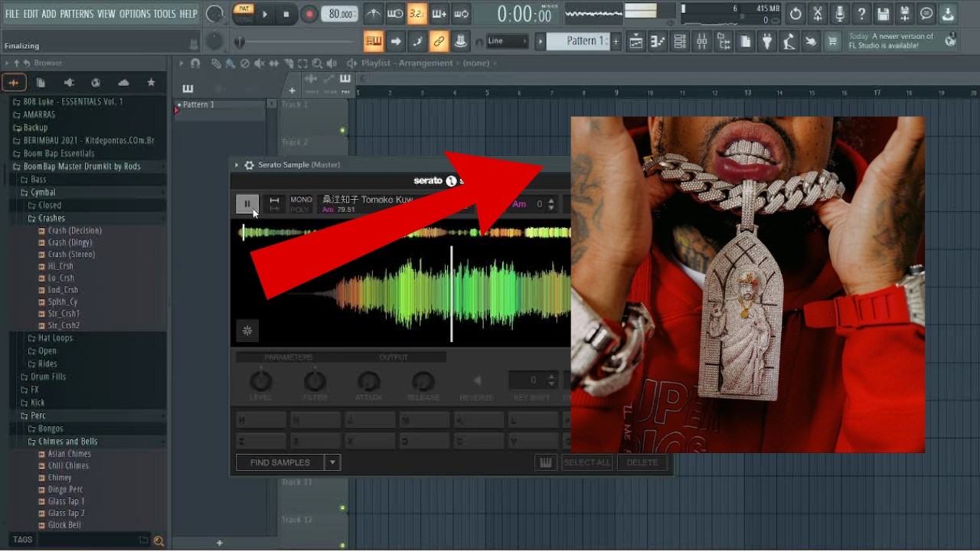
Task: Open the FIND SAMPLES dropdown arrow
Action: [332, 462]
